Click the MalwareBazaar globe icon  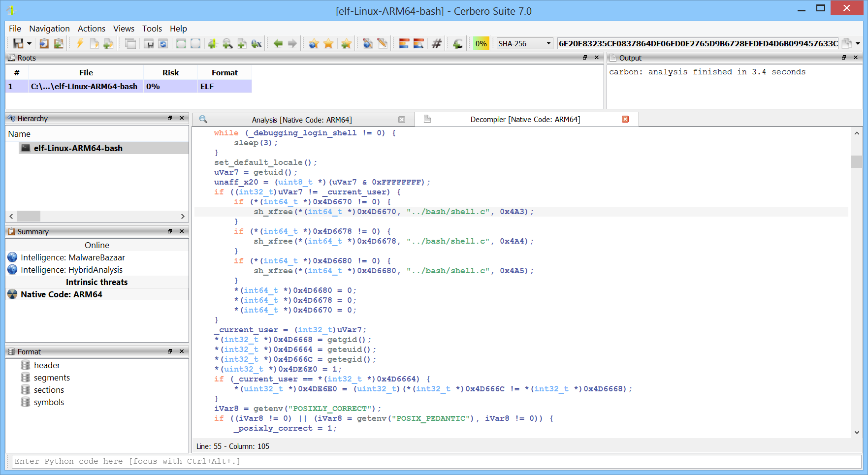click(13, 257)
